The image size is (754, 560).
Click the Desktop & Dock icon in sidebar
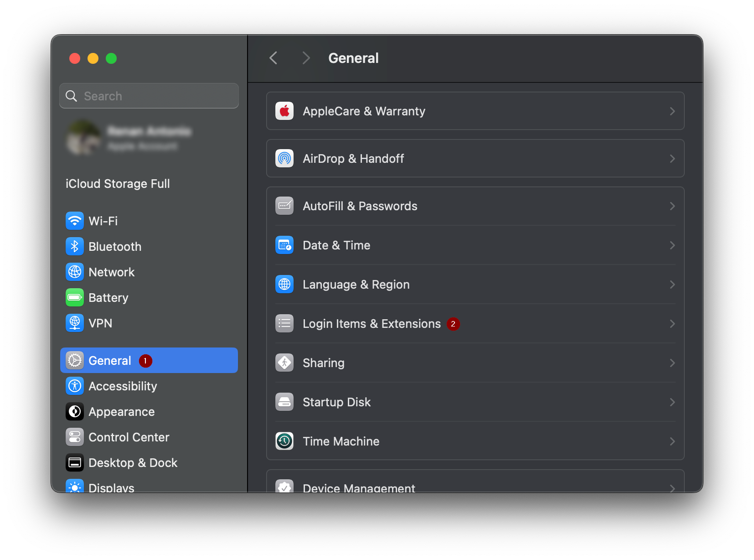point(75,463)
